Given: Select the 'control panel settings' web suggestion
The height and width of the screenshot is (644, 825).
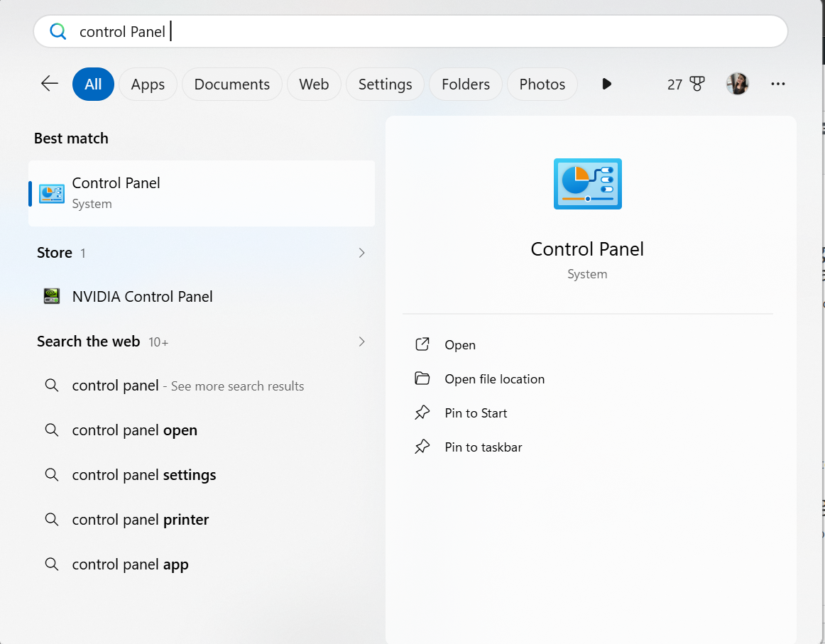Looking at the screenshot, I should coord(202,474).
